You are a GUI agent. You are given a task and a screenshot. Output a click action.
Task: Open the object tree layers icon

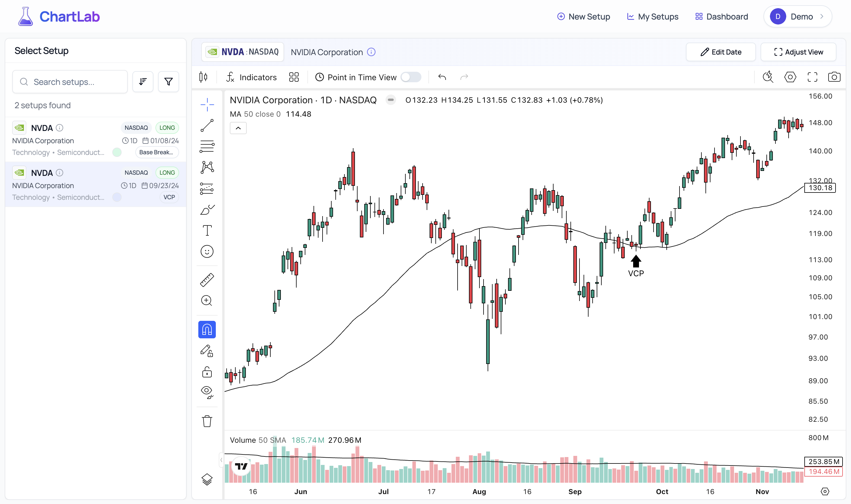pos(207,479)
